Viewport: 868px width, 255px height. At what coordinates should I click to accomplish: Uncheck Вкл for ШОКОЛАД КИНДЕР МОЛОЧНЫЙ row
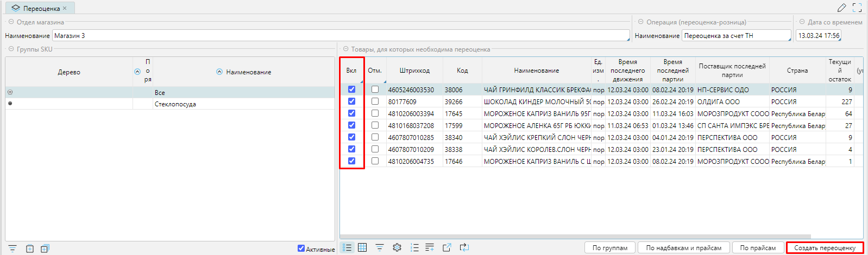point(351,101)
